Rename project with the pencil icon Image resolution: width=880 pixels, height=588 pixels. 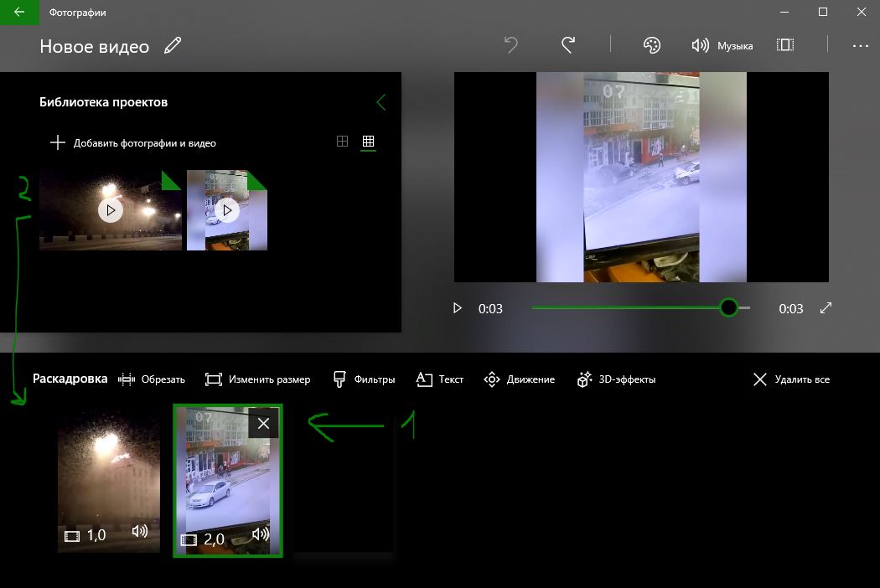coord(173,45)
